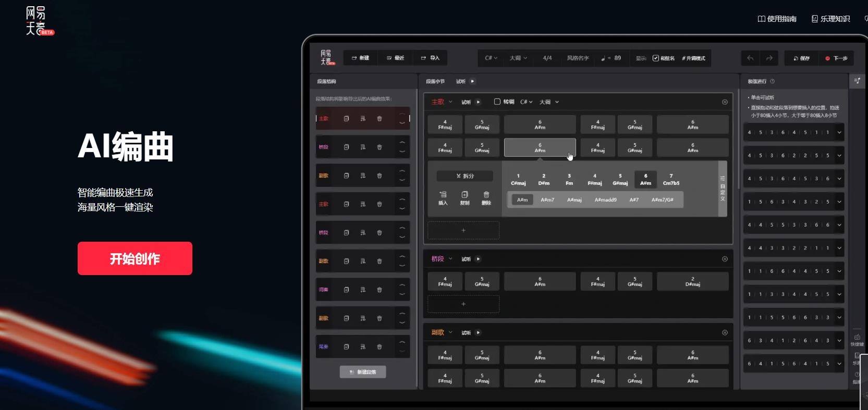Click the undo arrow icon
This screenshot has height=410, width=868.
(750, 58)
